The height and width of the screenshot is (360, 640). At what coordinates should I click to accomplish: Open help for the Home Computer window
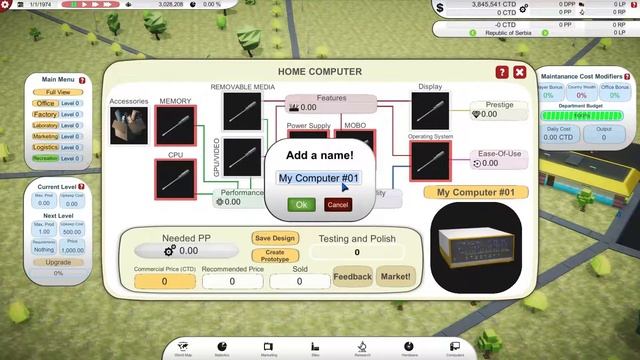click(502, 72)
